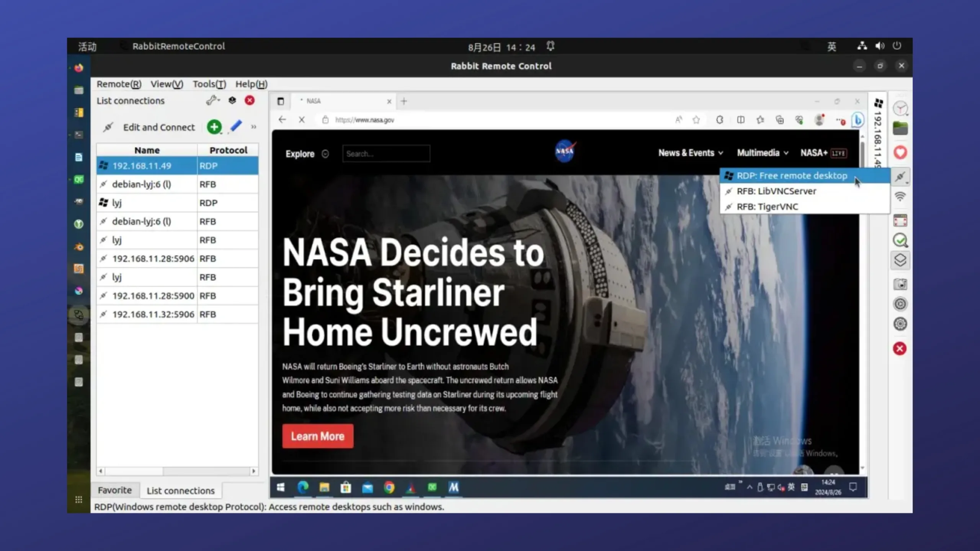Image resolution: width=980 pixels, height=551 pixels.
Task: Click the browser back arrow
Action: click(x=282, y=120)
